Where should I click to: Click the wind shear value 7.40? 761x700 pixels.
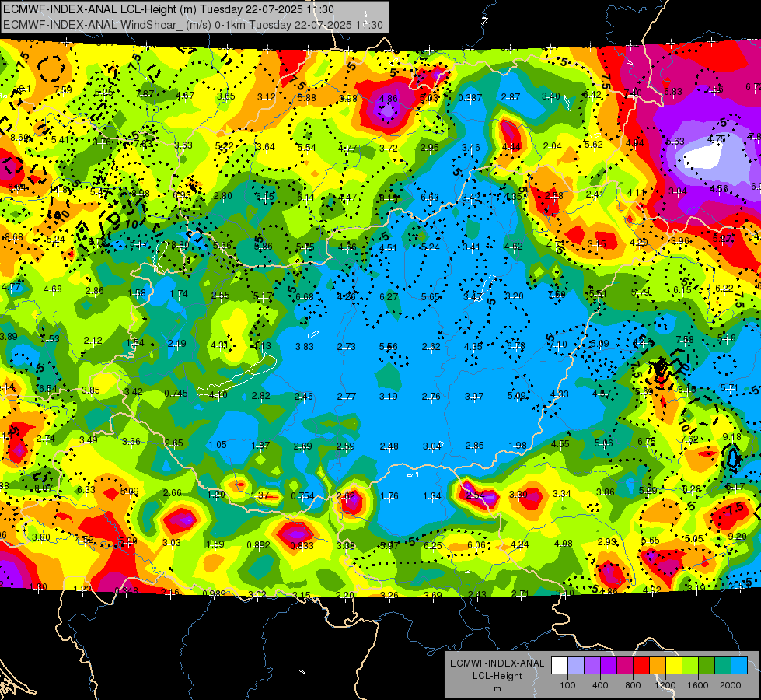point(633,93)
